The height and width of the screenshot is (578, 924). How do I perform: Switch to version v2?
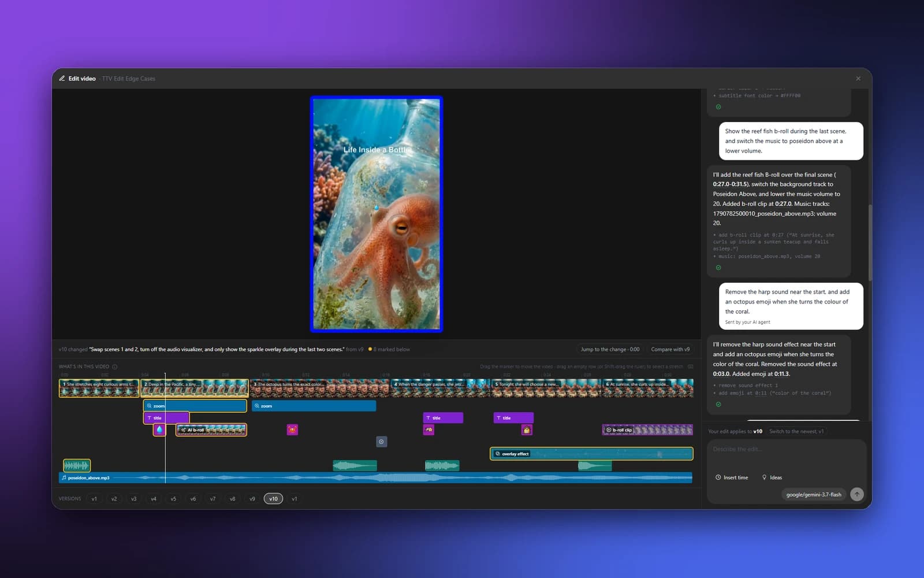(x=114, y=499)
